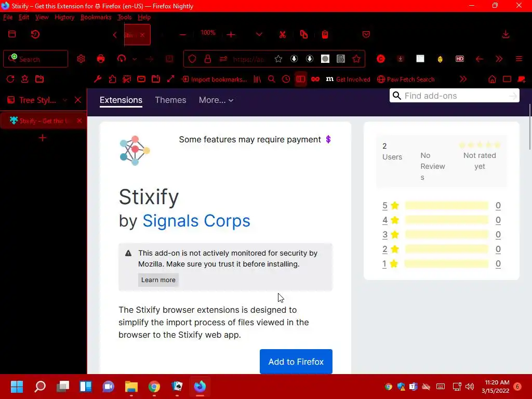Click the Print icon
The image size is (532, 399).
(x=101, y=59)
